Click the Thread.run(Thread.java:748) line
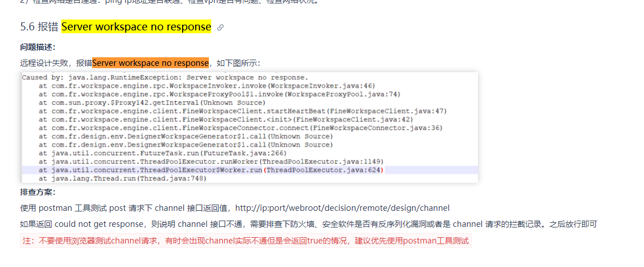 [x=123, y=179]
